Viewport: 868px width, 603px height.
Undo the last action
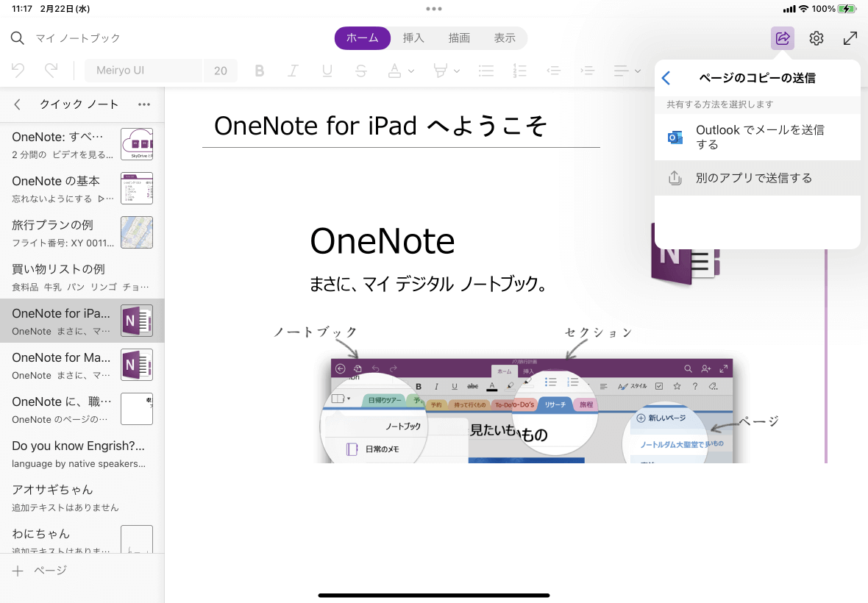(18, 71)
